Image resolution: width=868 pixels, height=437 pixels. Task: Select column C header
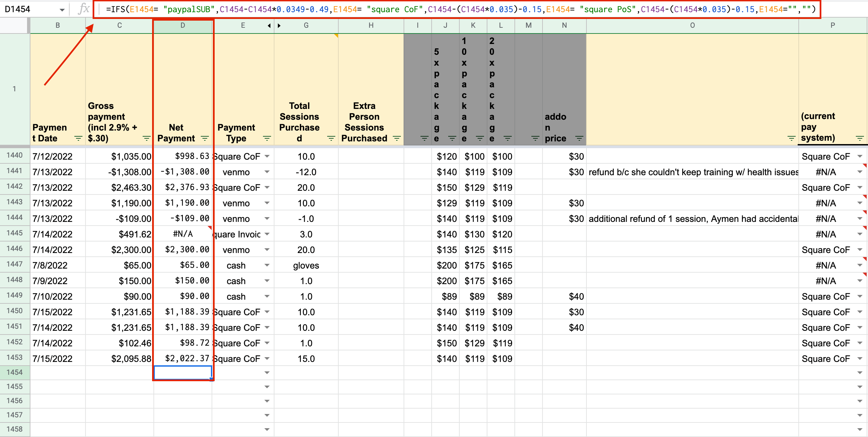coord(119,26)
